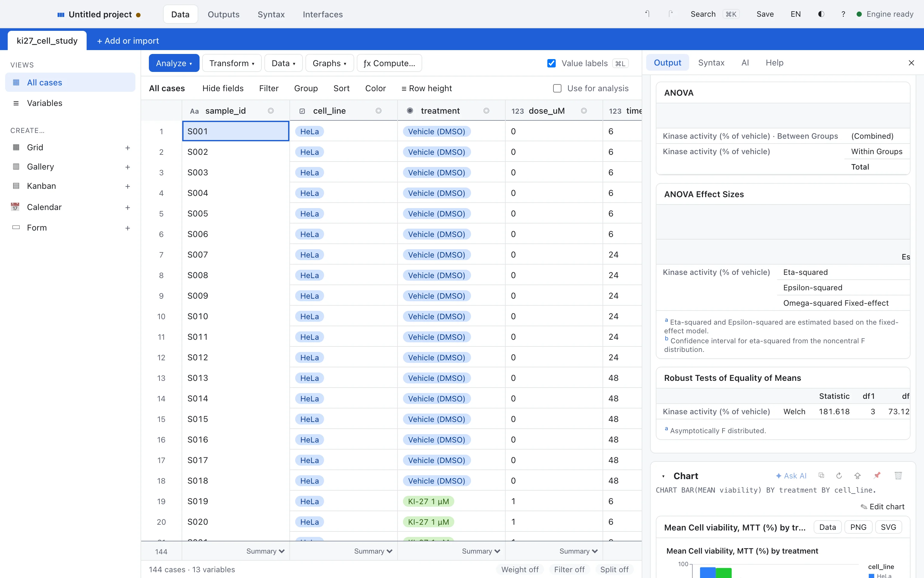The image size is (924, 578).
Task: Toggle the Value labels checkbox
Action: 551,64
